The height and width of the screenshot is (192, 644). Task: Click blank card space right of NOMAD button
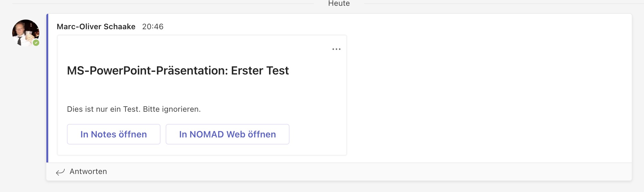(318, 134)
